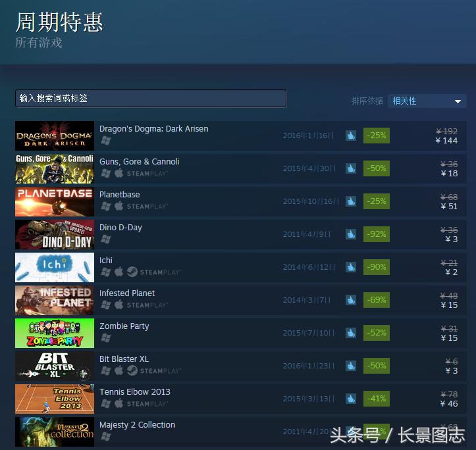Image resolution: width=476 pixels, height=450 pixels.
Task: Click SteamPlay label under Guns, Gore & Cannoli
Action: click(x=147, y=174)
